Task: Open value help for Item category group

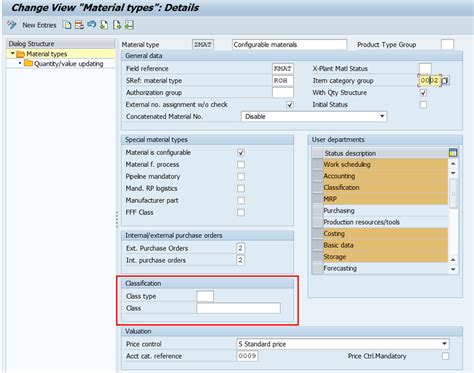Action: [445, 80]
